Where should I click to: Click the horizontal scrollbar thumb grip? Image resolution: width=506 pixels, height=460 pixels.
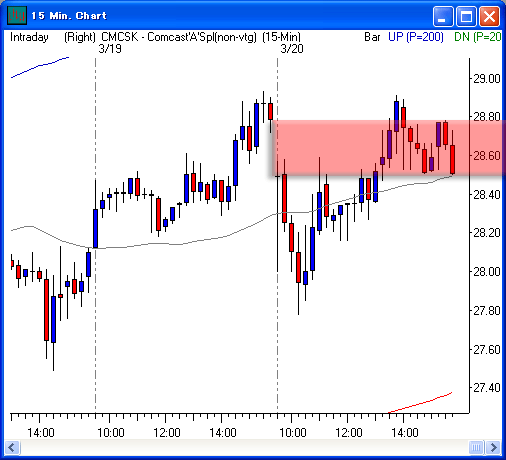tap(476, 447)
